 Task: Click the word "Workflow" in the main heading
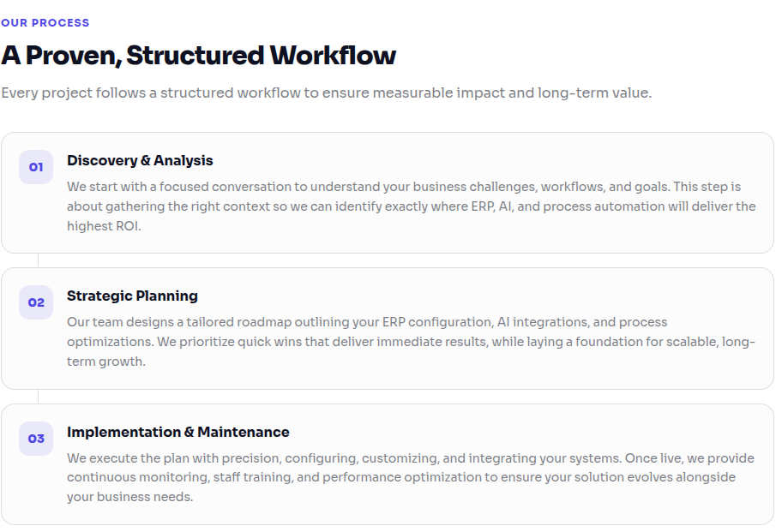334,56
